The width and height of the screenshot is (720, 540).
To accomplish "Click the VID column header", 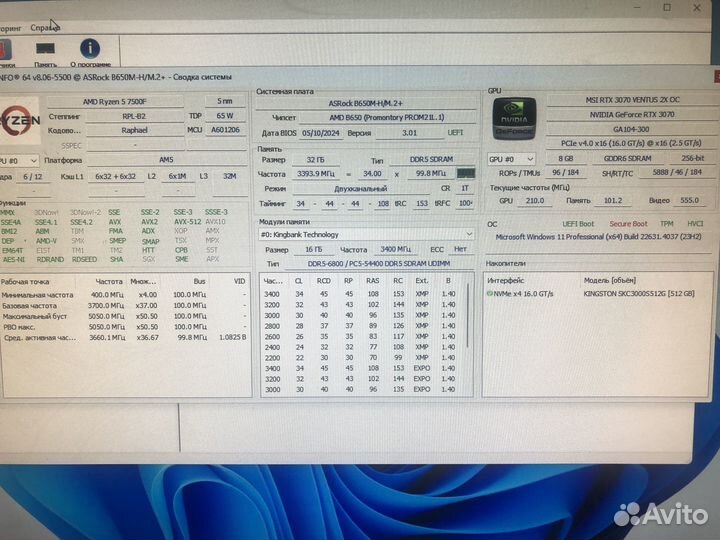I will point(240,281).
